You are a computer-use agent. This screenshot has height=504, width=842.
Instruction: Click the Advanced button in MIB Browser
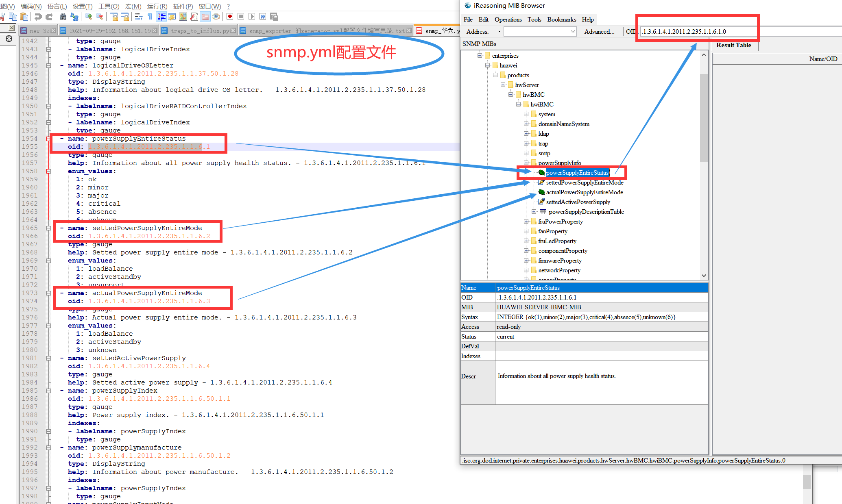[600, 31]
